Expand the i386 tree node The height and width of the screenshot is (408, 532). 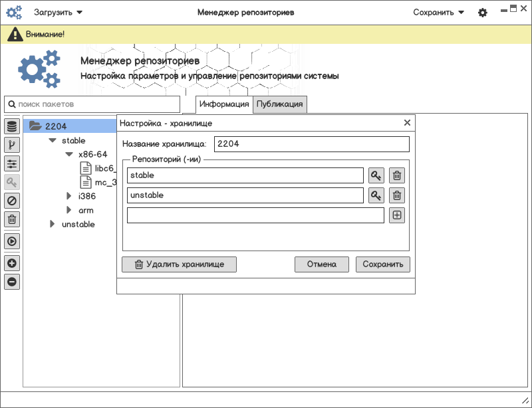tap(69, 196)
